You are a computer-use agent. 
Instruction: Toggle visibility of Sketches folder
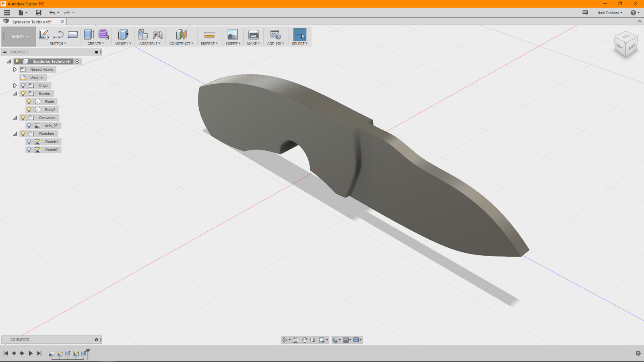click(x=23, y=134)
